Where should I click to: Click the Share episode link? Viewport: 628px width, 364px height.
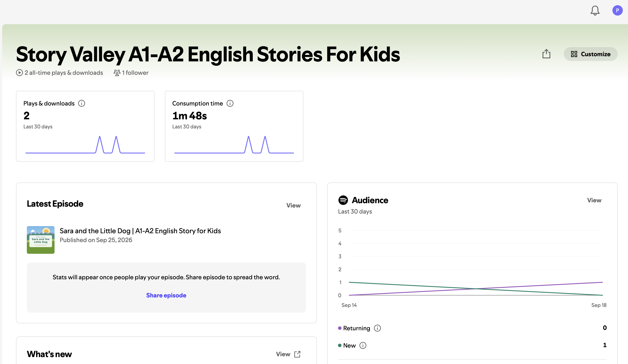(166, 295)
